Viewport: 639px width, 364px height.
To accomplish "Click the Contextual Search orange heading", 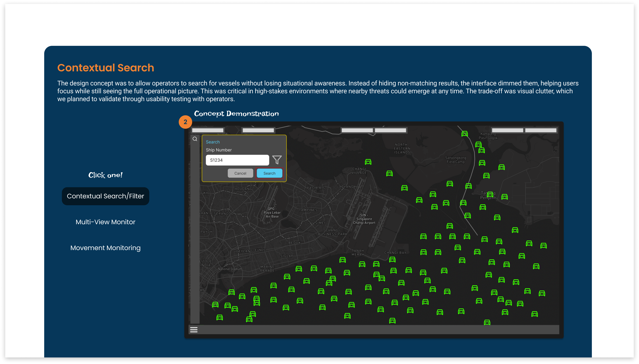I will 106,68.
